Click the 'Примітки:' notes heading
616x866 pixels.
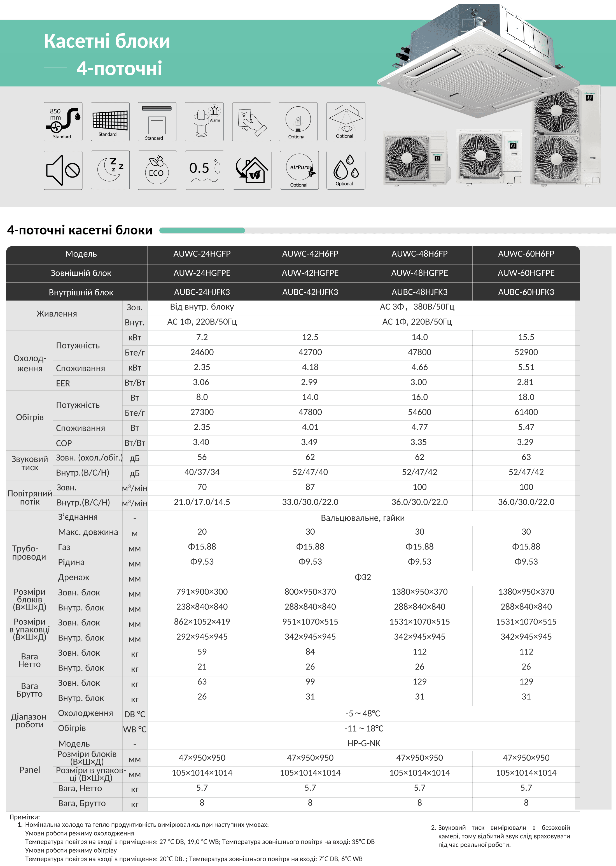[x=24, y=817]
